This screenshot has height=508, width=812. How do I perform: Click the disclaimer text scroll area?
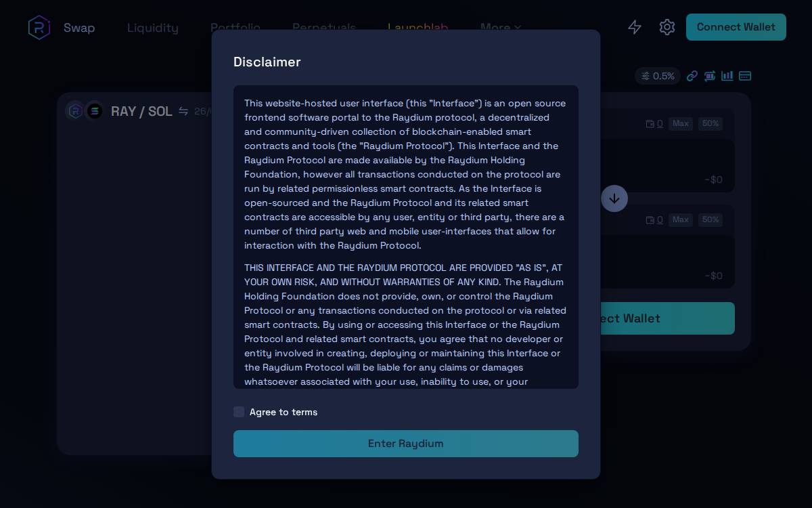click(x=406, y=237)
